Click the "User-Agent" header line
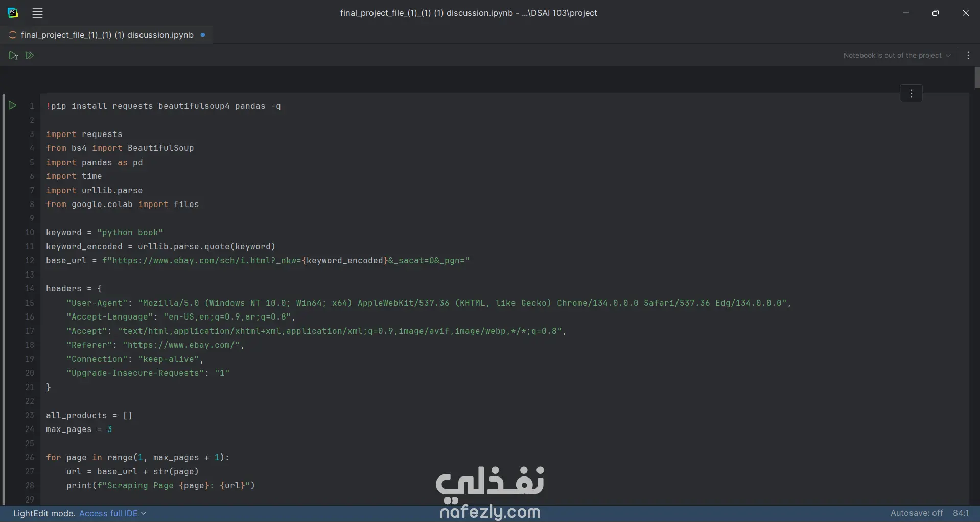 [x=429, y=303]
